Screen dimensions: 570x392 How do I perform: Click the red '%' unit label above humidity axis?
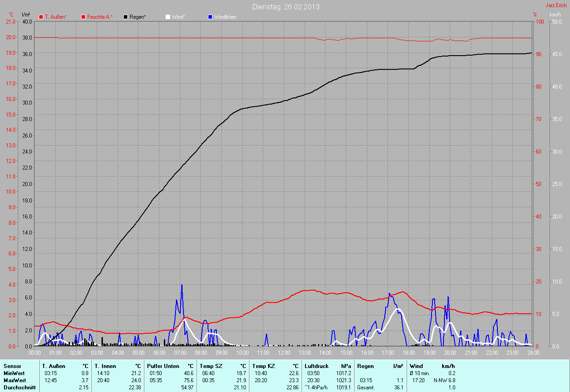tap(535, 15)
